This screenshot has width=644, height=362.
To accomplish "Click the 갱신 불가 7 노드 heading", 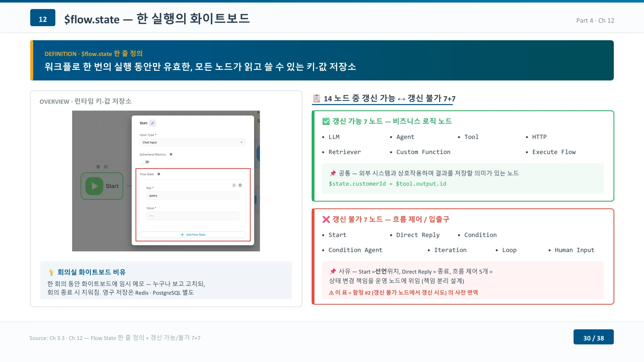I will (391, 219).
